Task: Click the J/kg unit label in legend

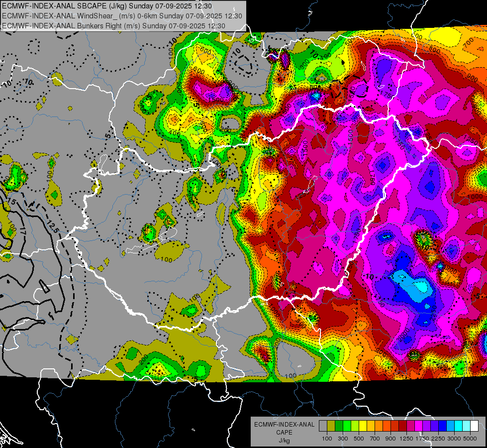Action: (284, 441)
